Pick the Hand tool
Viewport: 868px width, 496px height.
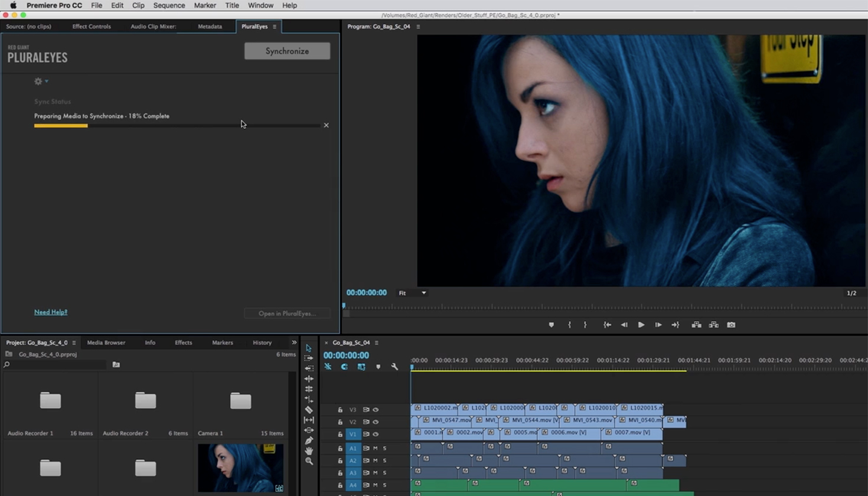coord(309,451)
